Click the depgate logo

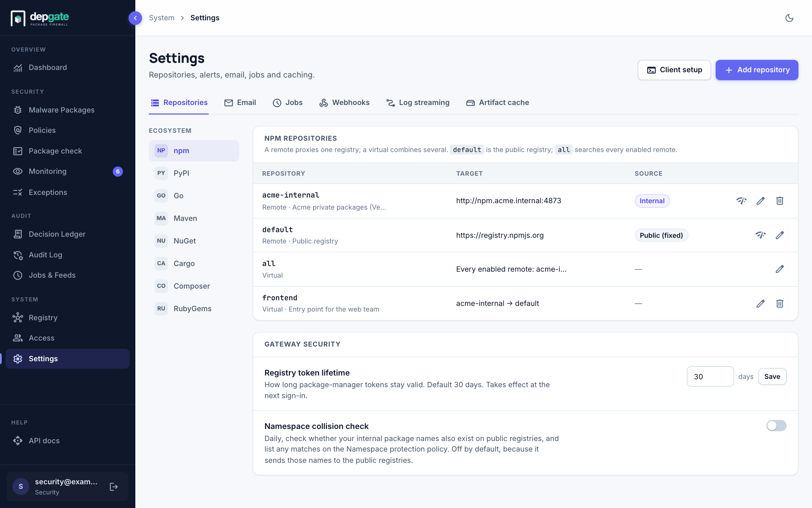coord(40,18)
